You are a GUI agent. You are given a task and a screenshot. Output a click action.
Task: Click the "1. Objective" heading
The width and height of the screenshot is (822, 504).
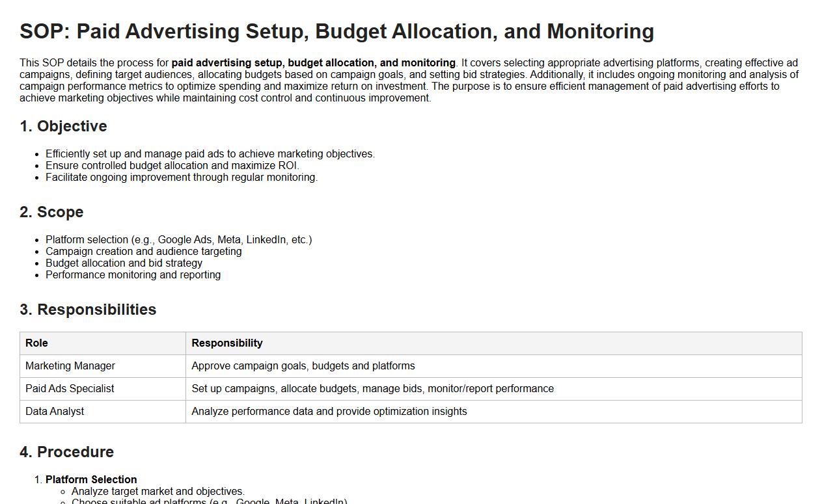click(x=63, y=126)
